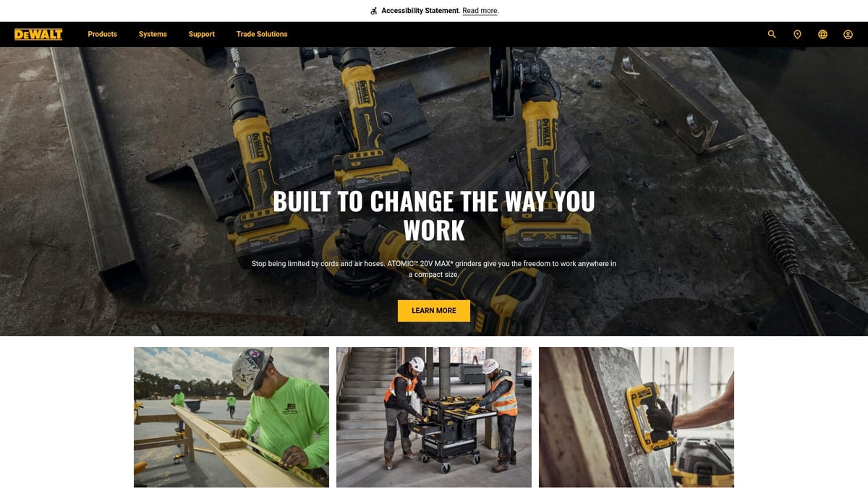Viewport: 868px width, 488px height.
Task: Click the store locator pin icon
Action: pos(797,34)
